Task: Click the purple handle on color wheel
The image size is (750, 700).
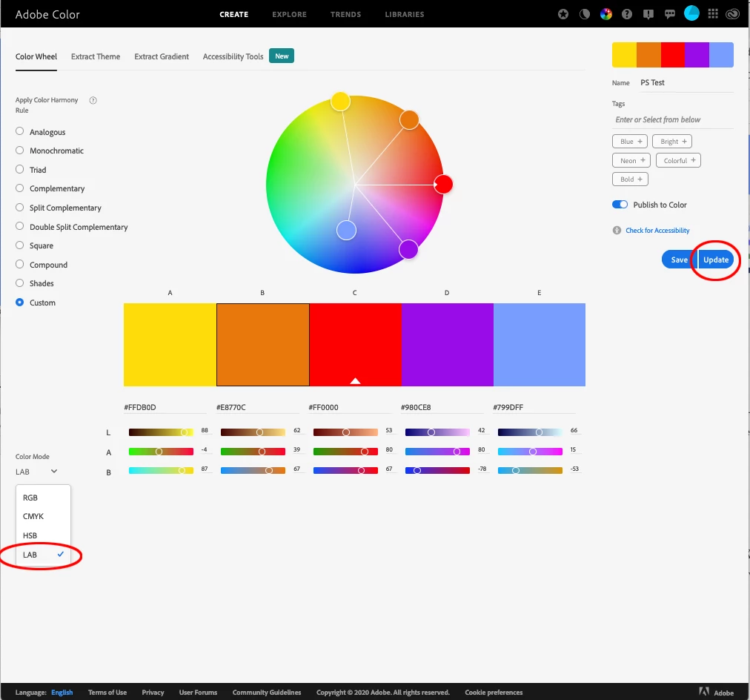Action: coord(408,249)
